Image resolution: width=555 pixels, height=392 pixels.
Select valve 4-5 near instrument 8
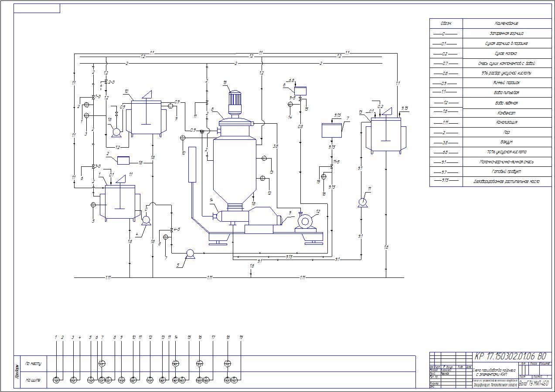click(171, 230)
